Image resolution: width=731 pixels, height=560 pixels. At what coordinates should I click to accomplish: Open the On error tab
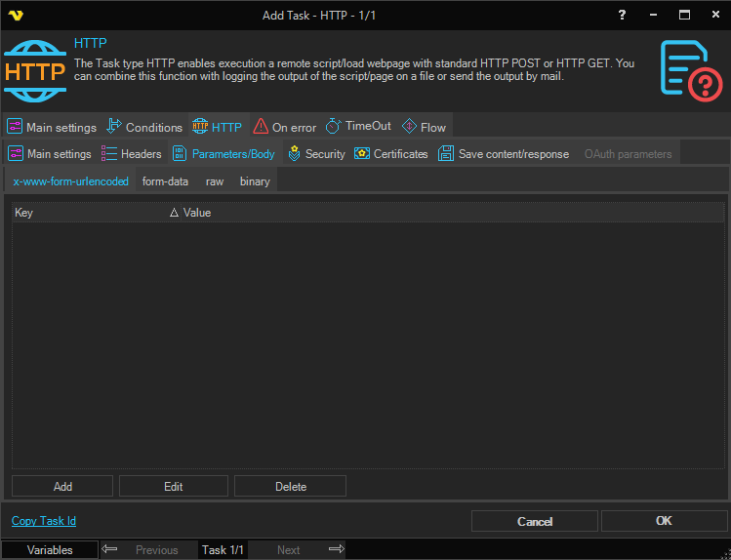285,127
